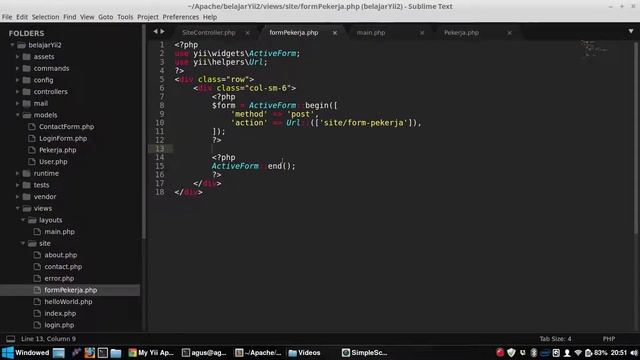Open contact.php in sidebar
Screen dimensions: 640x360
[x=63, y=267]
